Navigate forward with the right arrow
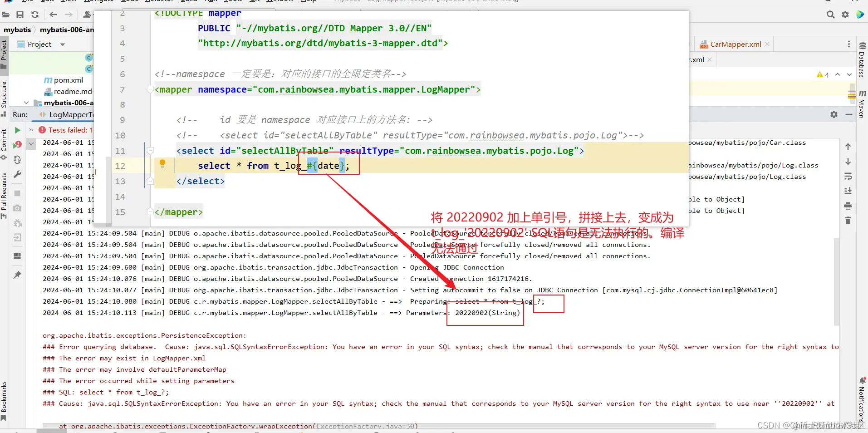Image resolution: width=868 pixels, height=433 pixels. click(69, 15)
